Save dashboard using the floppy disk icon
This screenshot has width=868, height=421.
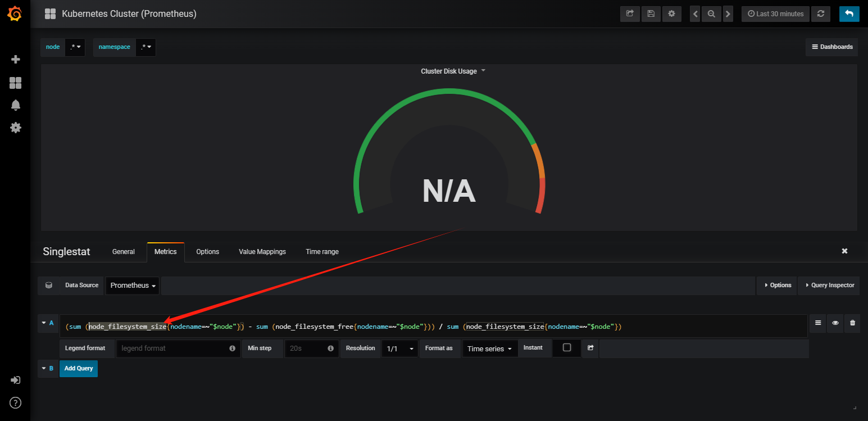[651, 14]
